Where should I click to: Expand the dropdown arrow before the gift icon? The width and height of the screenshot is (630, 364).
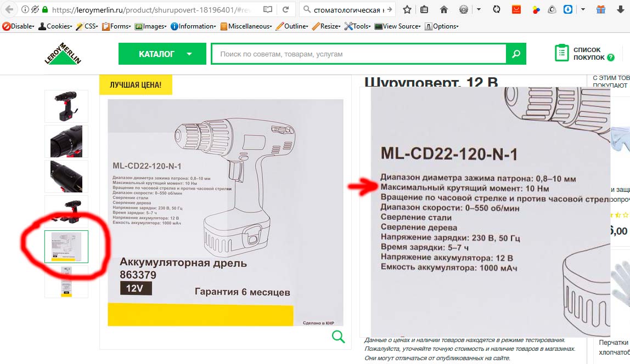click(x=583, y=10)
